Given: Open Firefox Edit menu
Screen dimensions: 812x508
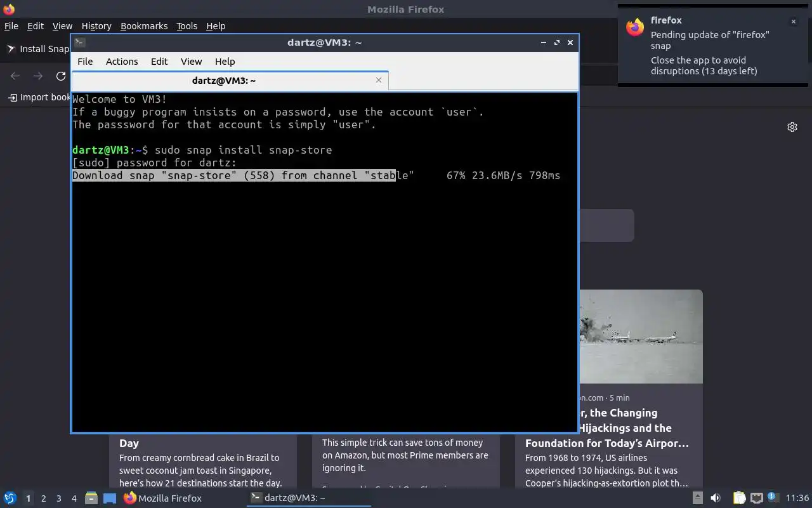Looking at the screenshot, I should click(x=36, y=26).
